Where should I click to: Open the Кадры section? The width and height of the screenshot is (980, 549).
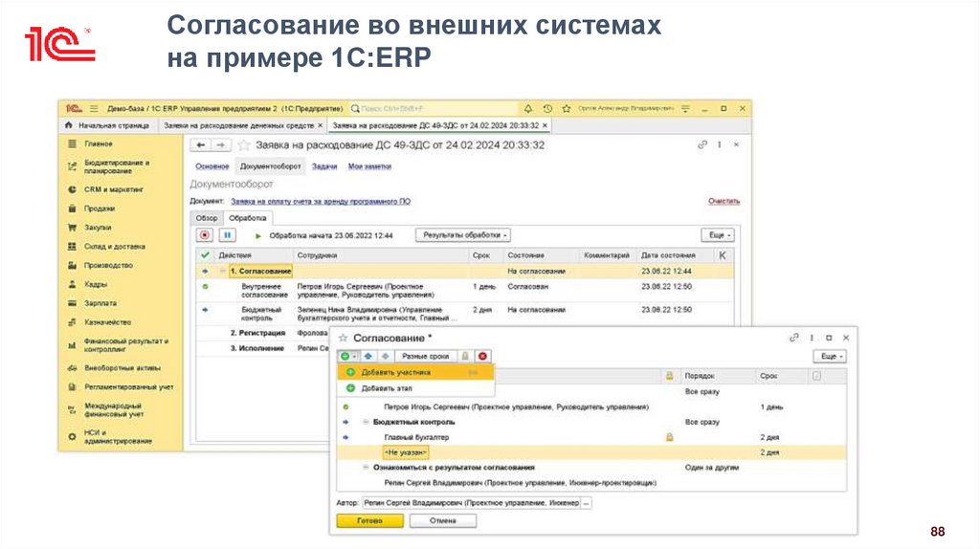point(96,284)
